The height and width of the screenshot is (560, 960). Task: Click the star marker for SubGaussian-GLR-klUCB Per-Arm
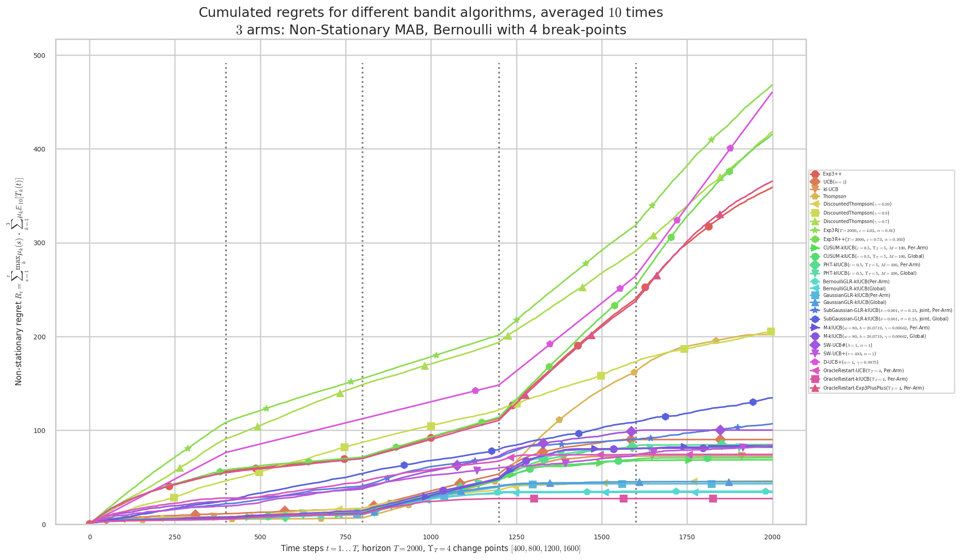click(815, 310)
